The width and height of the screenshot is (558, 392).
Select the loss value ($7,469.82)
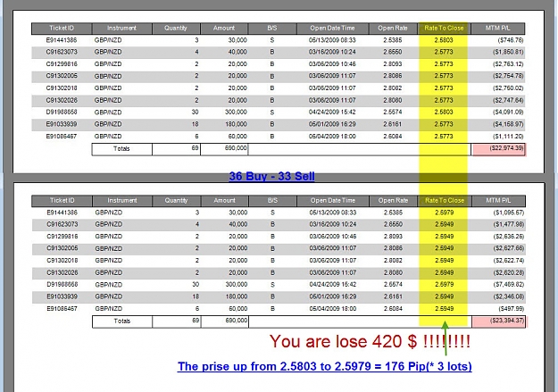click(x=509, y=285)
